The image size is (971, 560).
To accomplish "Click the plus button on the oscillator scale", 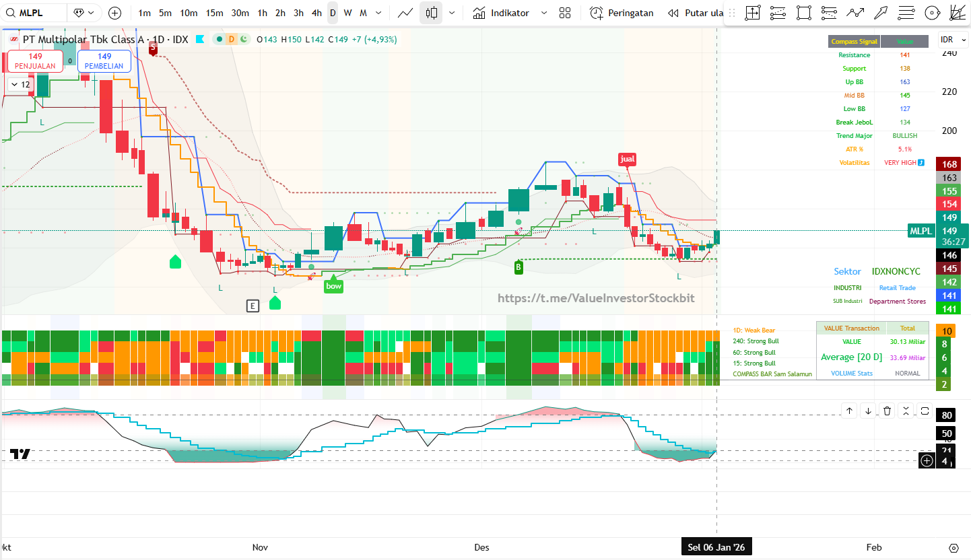I will [x=927, y=460].
